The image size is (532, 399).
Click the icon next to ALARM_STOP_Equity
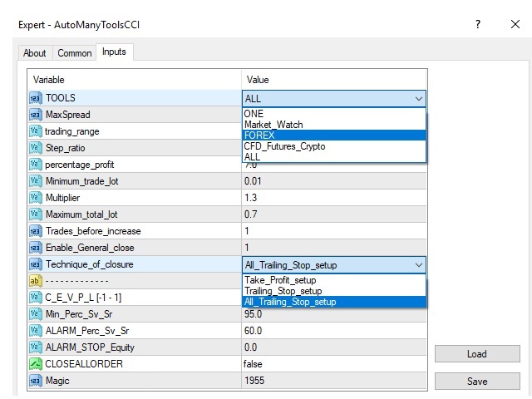click(x=36, y=347)
